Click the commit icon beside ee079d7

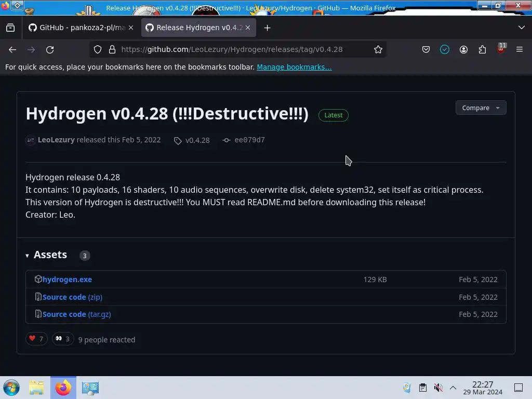(227, 140)
